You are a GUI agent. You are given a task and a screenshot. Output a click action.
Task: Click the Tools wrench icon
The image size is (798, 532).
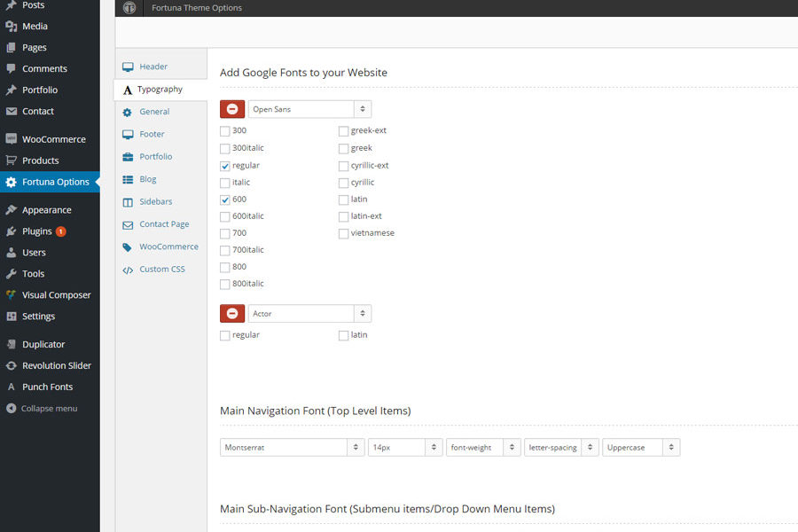tap(12, 274)
